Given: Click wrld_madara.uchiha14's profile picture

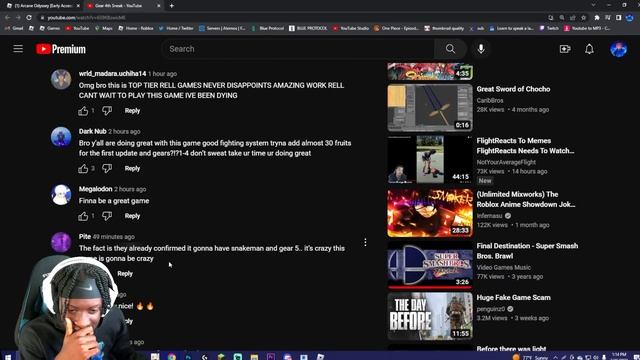Looking at the screenshot, I should pyautogui.click(x=61, y=79).
